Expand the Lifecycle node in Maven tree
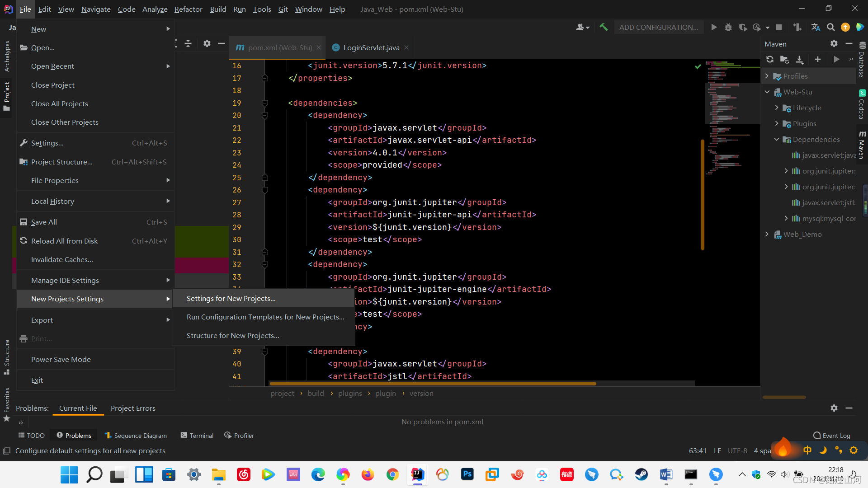The width and height of the screenshot is (868, 488). coord(777,108)
